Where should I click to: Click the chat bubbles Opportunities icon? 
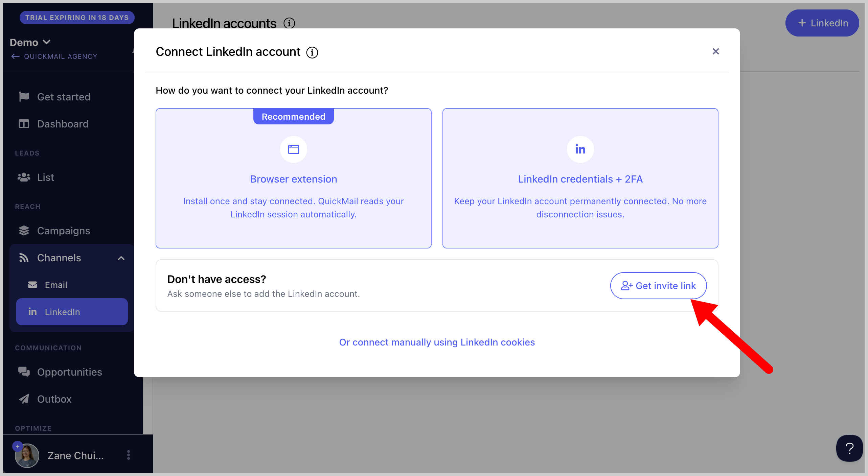(x=24, y=372)
